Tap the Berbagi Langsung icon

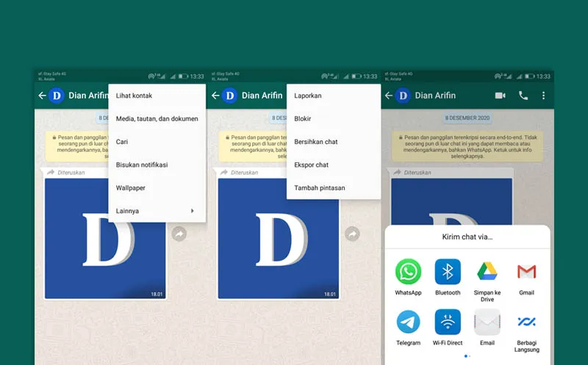[526, 322]
